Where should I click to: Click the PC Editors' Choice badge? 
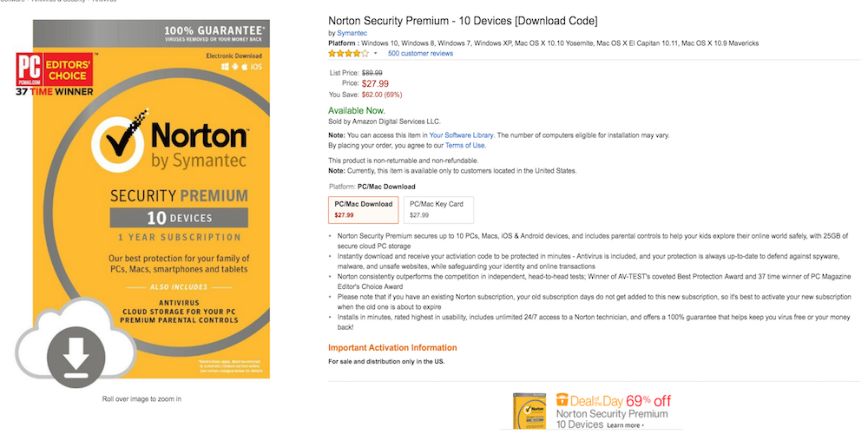(x=55, y=74)
